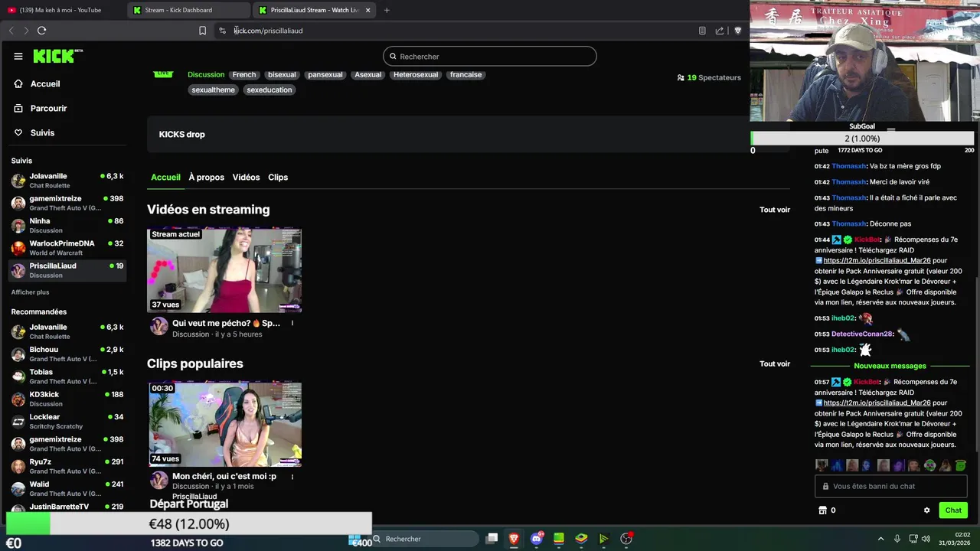
Task: Click the Brave icon in the taskbar
Action: tap(514, 539)
